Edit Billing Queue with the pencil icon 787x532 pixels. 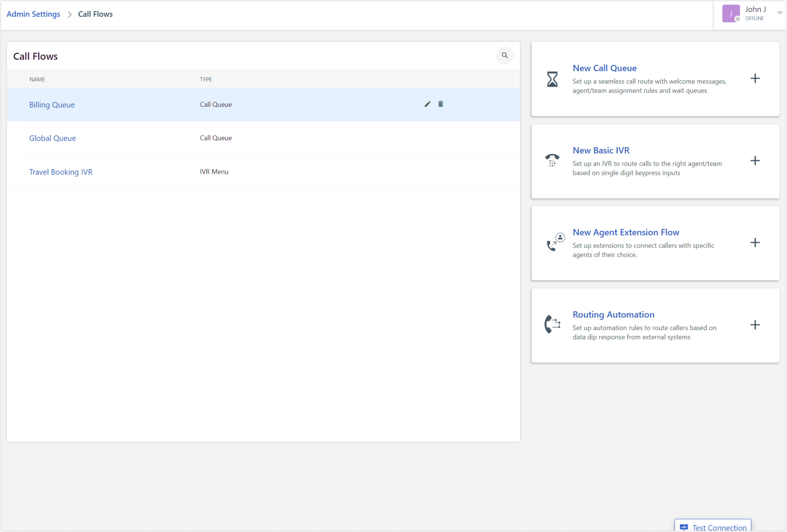pos(427,104)
